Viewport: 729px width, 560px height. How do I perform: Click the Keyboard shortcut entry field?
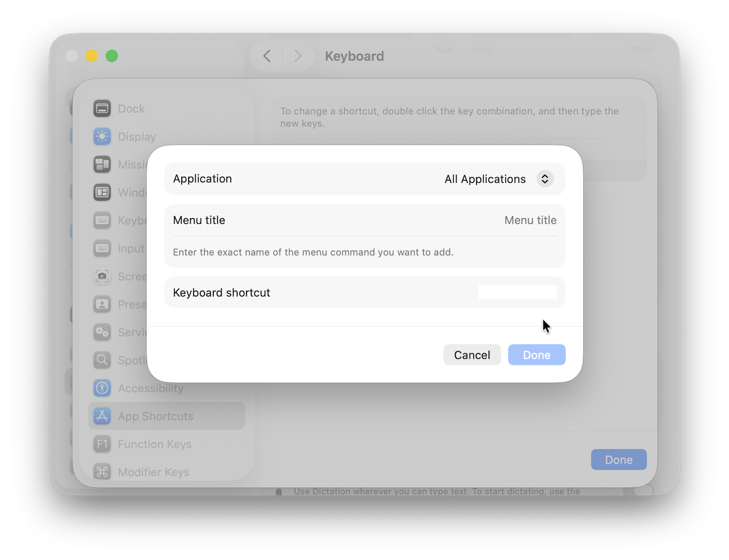coord(517,292)
